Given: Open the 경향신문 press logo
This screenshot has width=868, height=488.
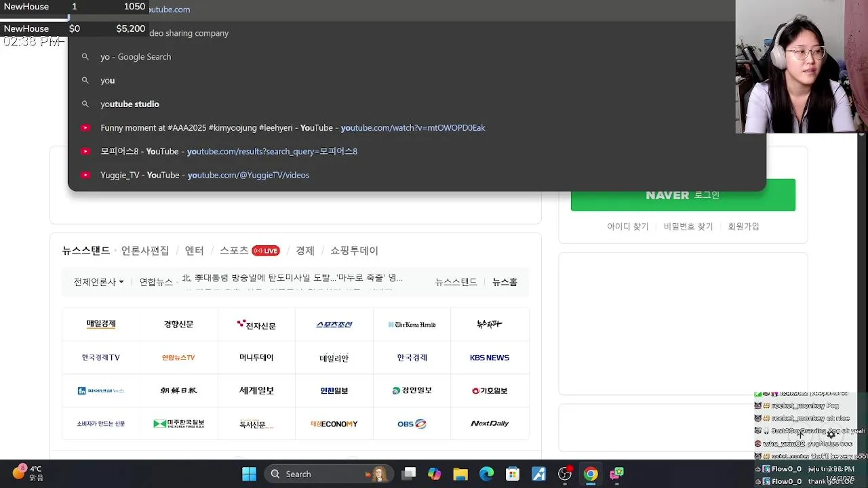Looking at the screenshot, I should coord(178,324).
